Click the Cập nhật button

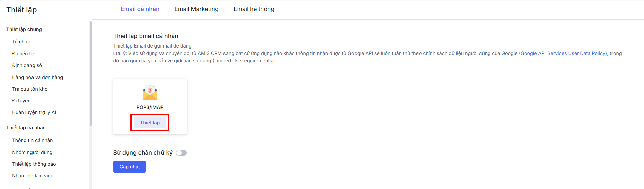click(129, 167)
